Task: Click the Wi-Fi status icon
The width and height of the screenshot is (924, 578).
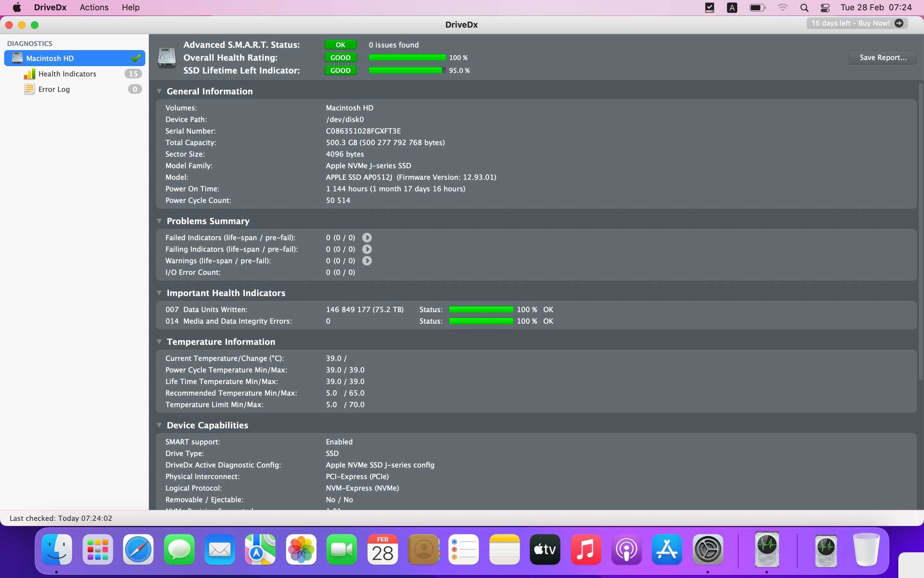Action: [782, 8]
